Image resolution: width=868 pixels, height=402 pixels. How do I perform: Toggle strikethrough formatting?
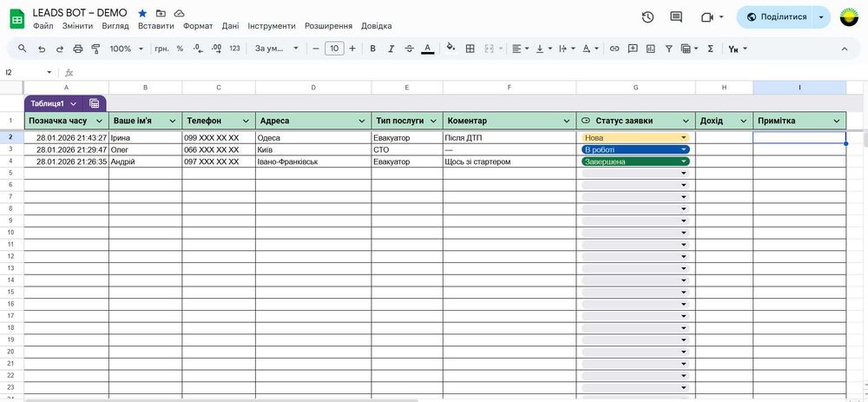point(409,49)
